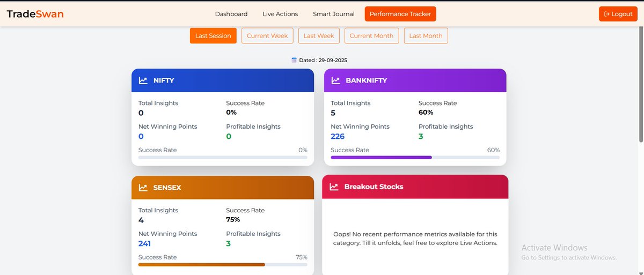This screenshot has width=644, height=275.
Task: Click the Breakout Stocks chart icon
Action: [334, 187]
